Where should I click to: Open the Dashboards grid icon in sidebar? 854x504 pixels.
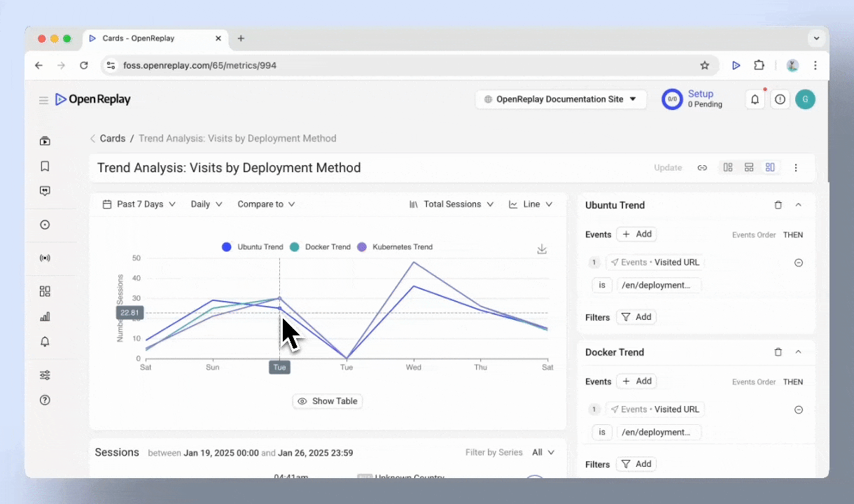coord(45,291)
